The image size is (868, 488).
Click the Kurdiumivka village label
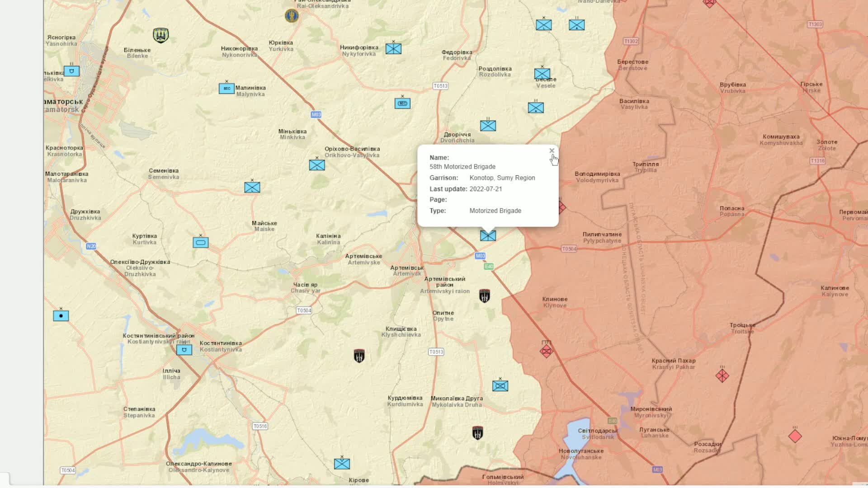[405, 401]
